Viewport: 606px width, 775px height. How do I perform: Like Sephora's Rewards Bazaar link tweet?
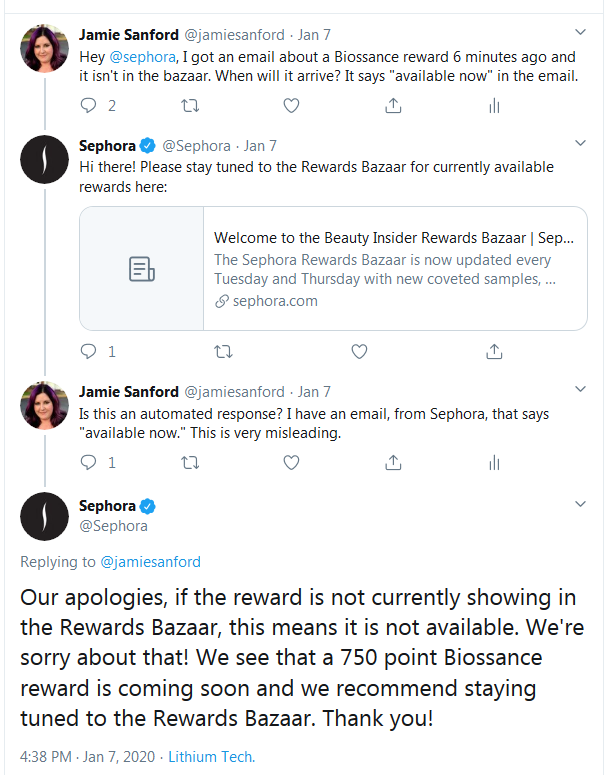359,351
